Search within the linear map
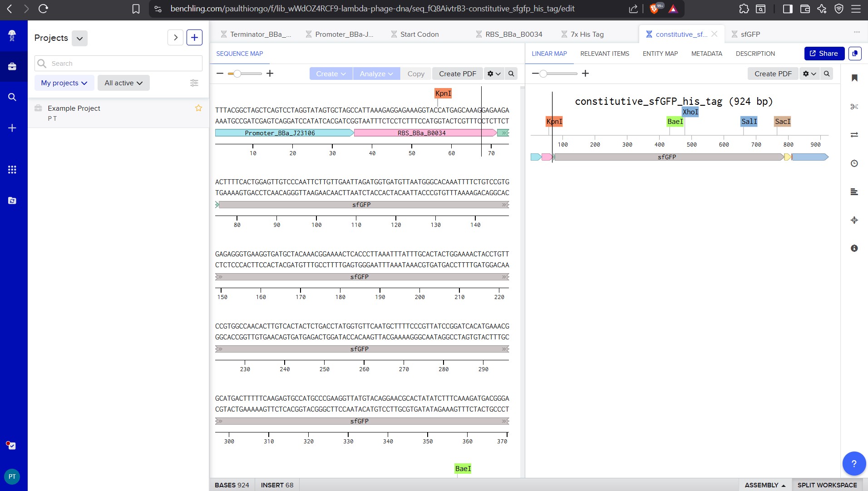868x491 pixels. coord(827,74)
